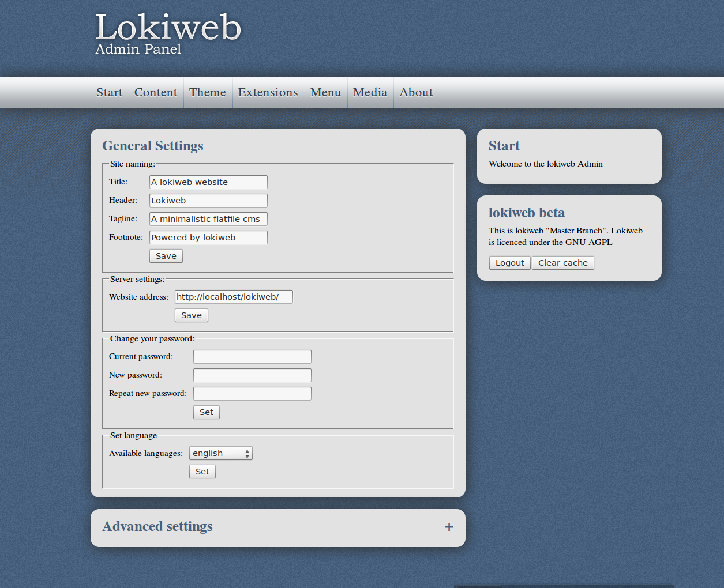Click the Lokiweb header logo
The height and width of the screenshot is (588, 724).
[x=168, y=26]
